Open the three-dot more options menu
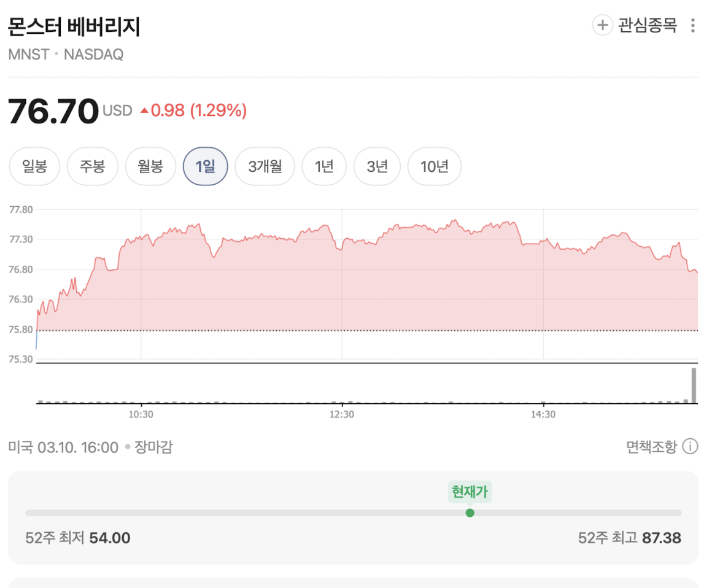 [693, 26]
